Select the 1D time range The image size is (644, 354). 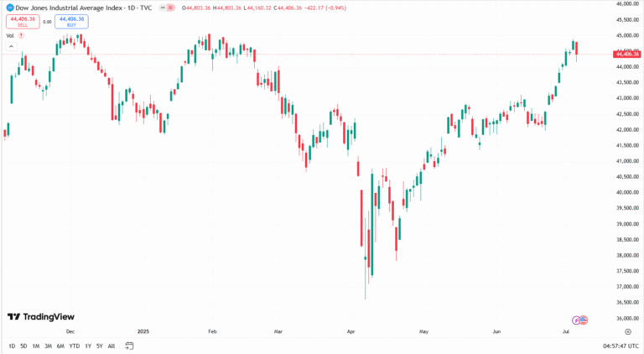pos(12,346)
